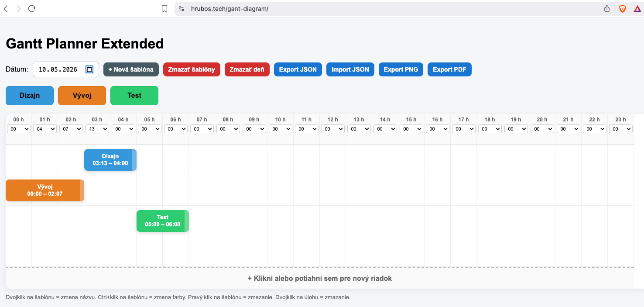
Task: Click the browser forward arrow
Action: point(19,9)
